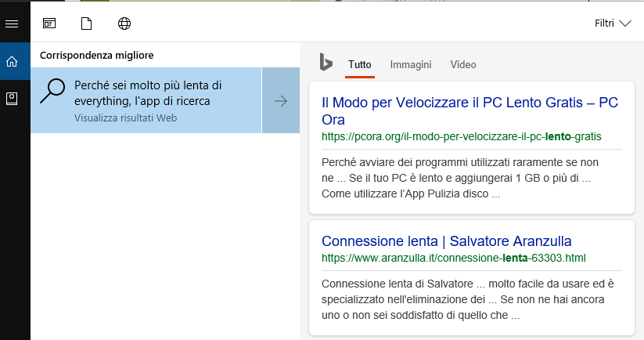Filter results by Documents icon
This screenshot has width=644, height=340.
[x=87, y=24]
